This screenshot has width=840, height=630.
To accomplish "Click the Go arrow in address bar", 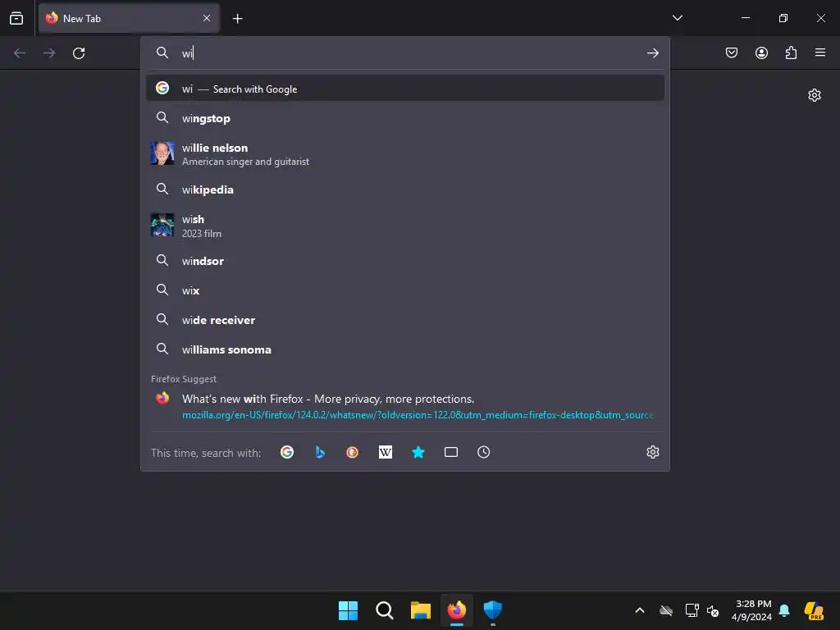I will click(652, 53).
